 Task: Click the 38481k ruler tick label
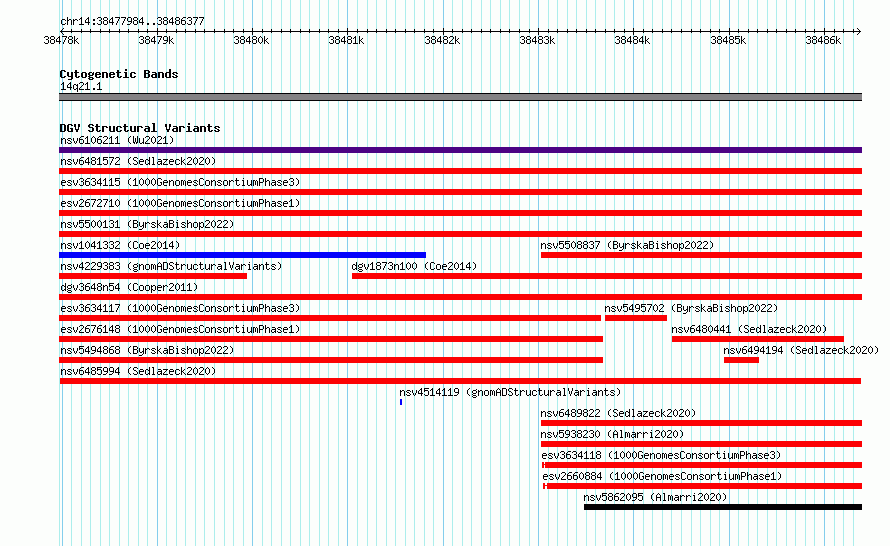pyautogui.click(x=346, y=40)
